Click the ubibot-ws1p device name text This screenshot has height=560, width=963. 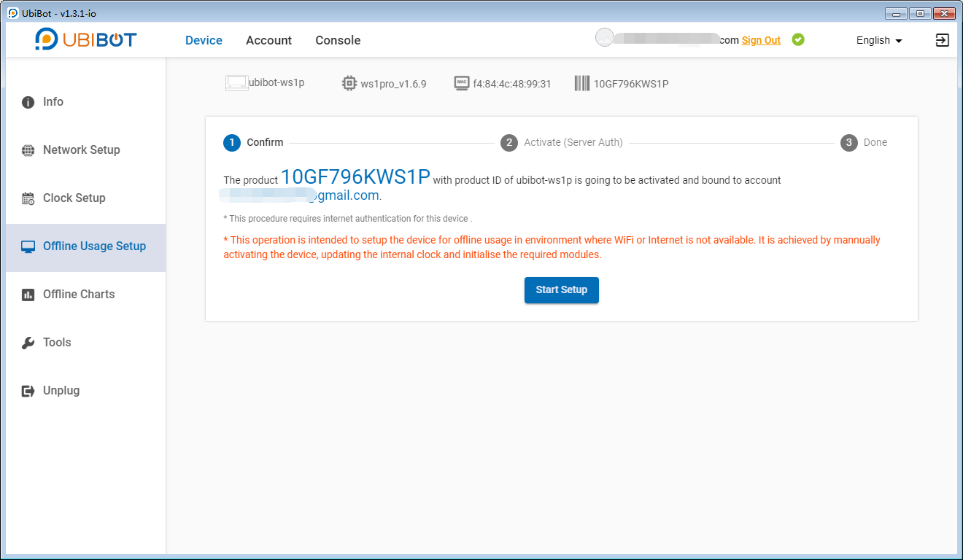(x=276, y=82)
